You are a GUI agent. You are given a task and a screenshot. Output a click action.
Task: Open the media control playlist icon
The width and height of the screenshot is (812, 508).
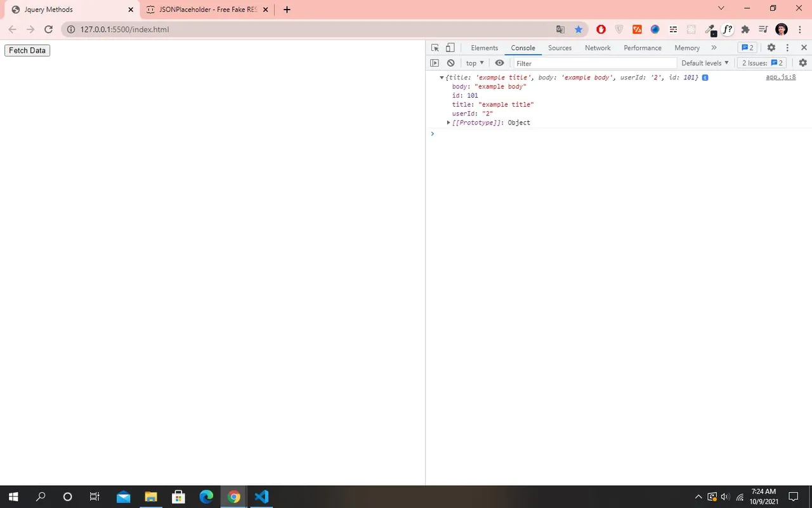(763, 29)
